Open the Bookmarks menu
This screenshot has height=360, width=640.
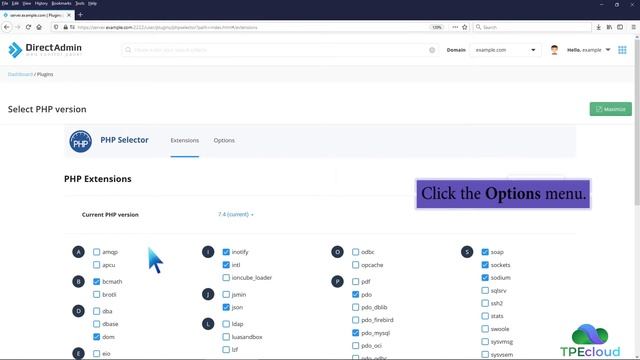61,3
